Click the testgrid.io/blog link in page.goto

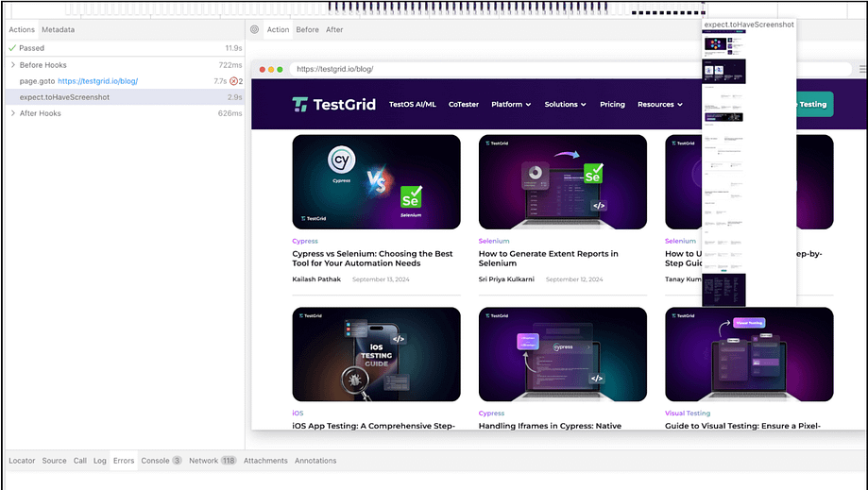coord(98,81)
